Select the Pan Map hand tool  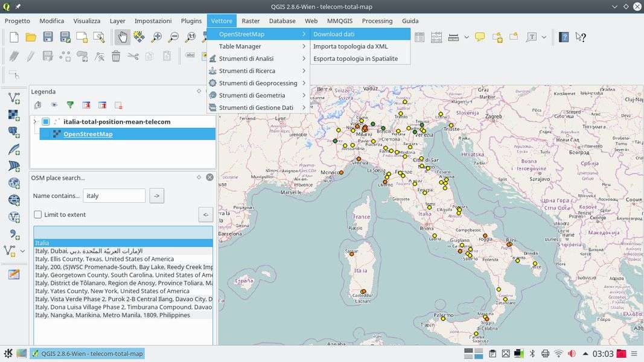click(123, 37)
